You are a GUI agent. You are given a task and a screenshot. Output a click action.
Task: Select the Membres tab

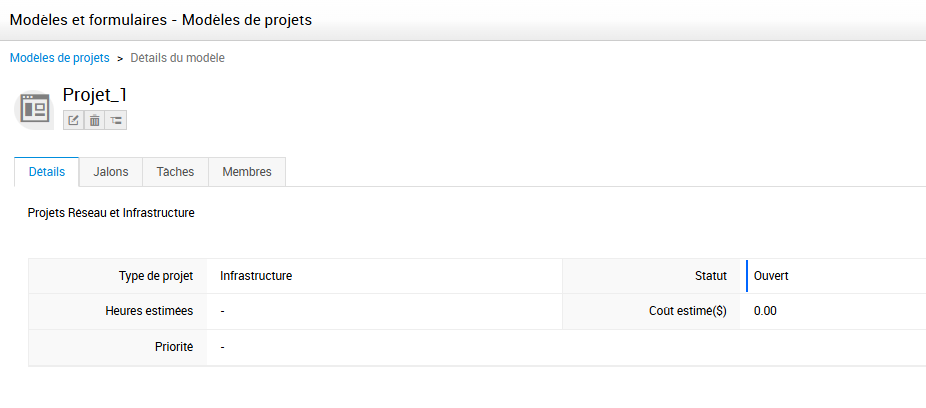[247, 172]
